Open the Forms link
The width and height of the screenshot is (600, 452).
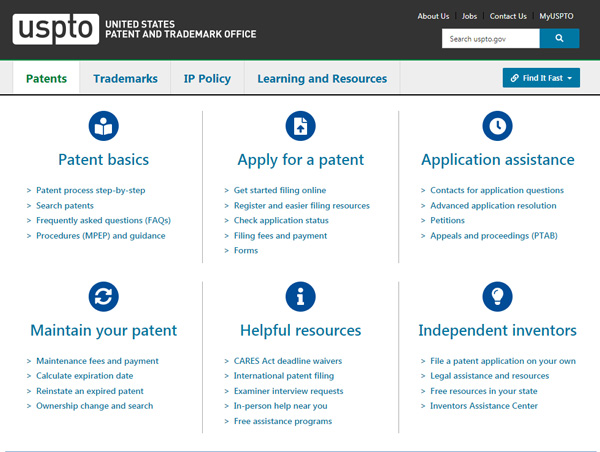pyautogui.click(x=246, y=250)
